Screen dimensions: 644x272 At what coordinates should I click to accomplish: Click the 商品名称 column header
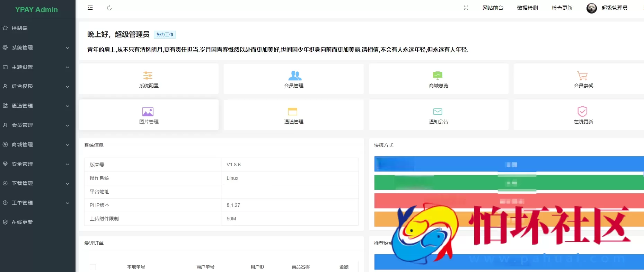[x=300, y=267]
